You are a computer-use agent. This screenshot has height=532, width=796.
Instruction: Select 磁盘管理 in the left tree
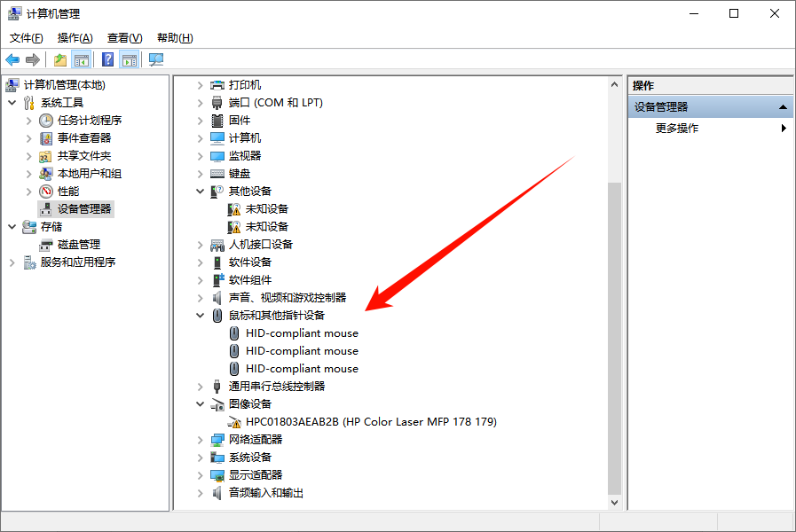79,245
